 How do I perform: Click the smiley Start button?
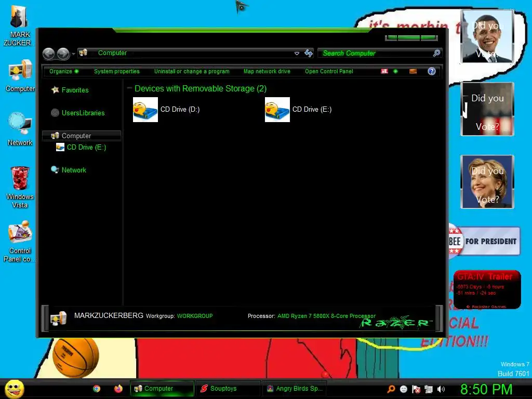[15, 389]
